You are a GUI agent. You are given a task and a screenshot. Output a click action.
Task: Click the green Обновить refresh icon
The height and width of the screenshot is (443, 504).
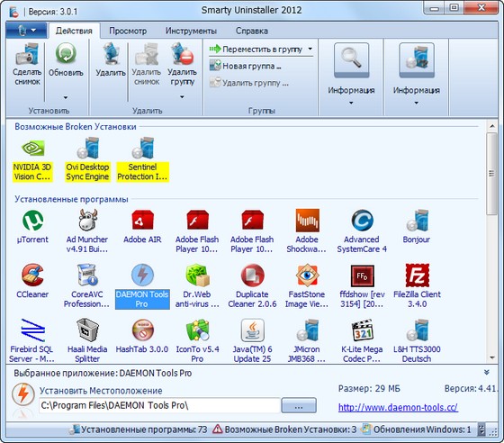(66, 54)
